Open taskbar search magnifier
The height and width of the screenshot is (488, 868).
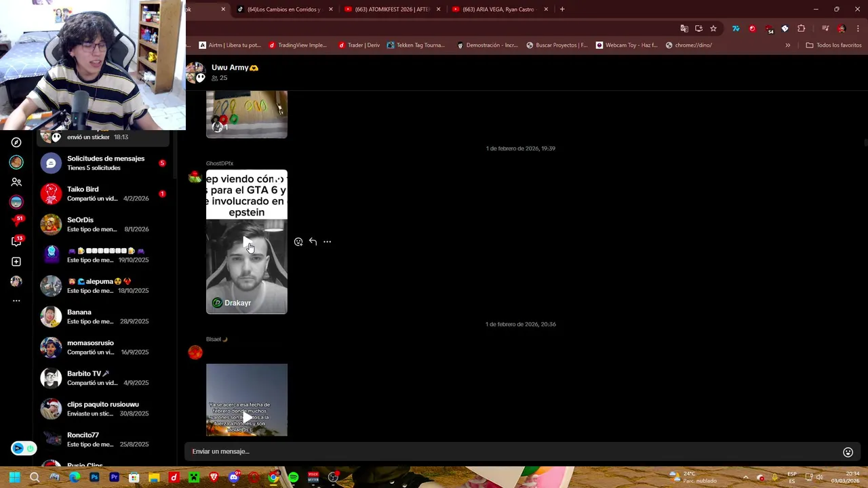coord(35,478)
